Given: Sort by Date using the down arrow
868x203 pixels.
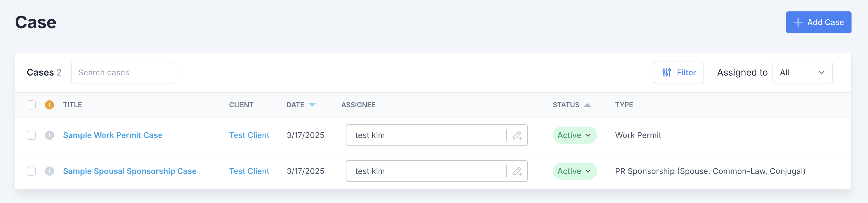Looking at the screenshot, I should pyautogui.click(x=312, y=105).
